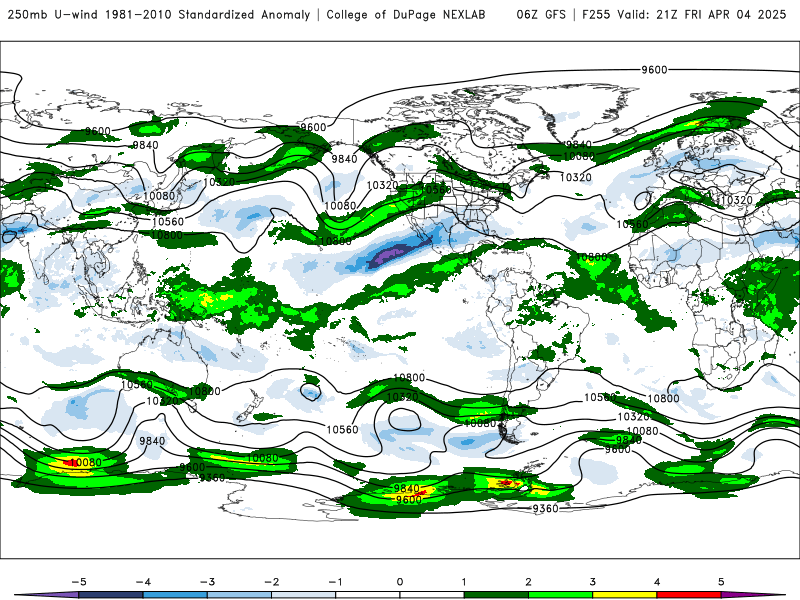Viewport: 800px width, 600px height.
Task: Click the navy -5 to -4 colorbar segment
Action: coord(111,595)
